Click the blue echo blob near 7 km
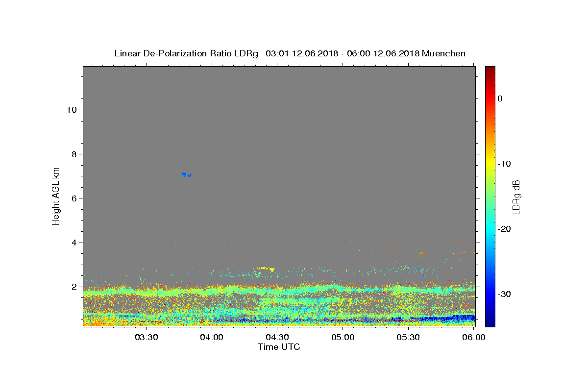 click(x=186, y=174)
